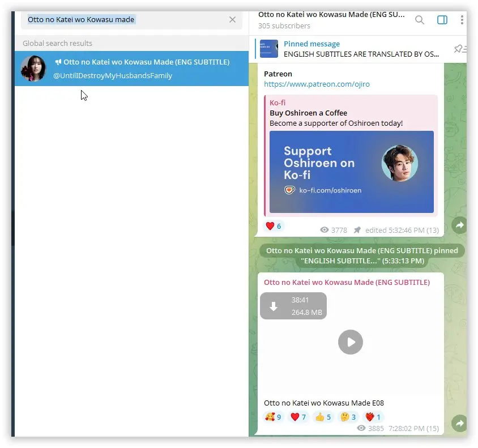Click the channel avatar in search results

click(x=33, y=69)
